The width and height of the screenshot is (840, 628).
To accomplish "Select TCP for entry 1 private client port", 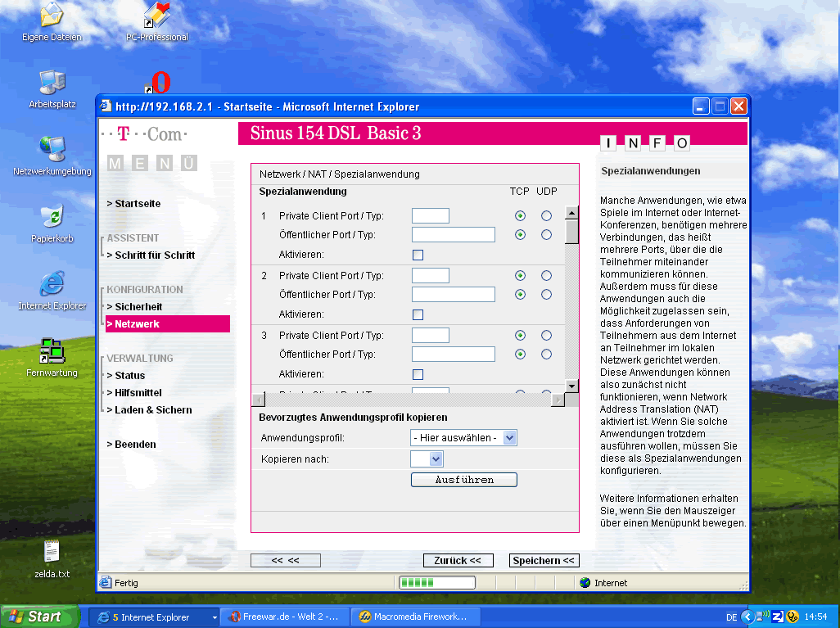I will [x=520, y=216].
